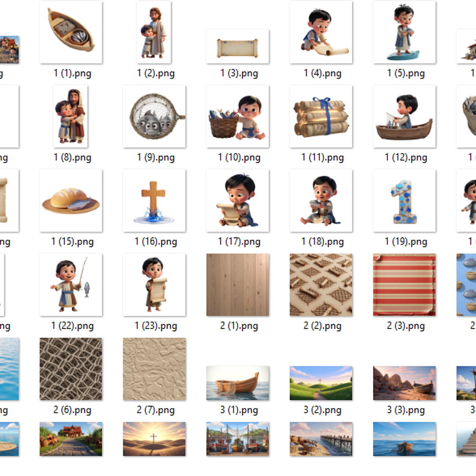Open the blank scroll image 1 (3).png

[x=237, y=46]
